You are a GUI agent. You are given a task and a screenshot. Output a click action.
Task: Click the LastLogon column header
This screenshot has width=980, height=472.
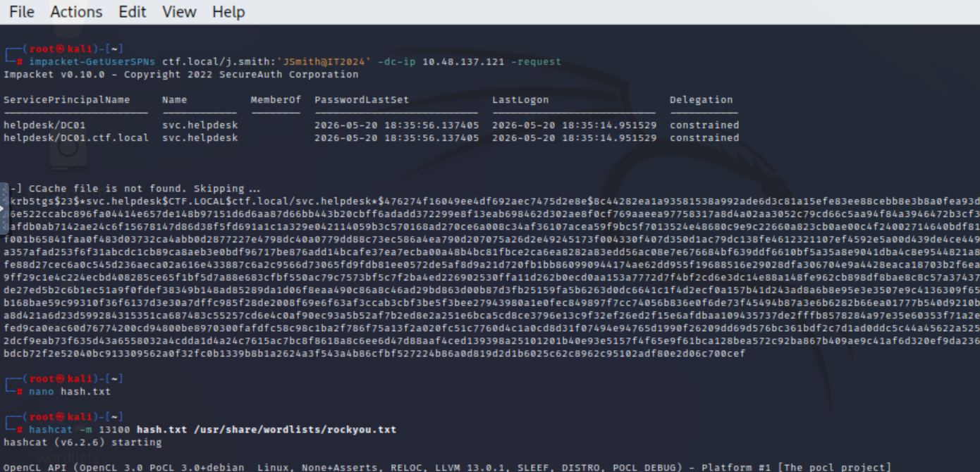pyautogui.click(x=520, y=100)
